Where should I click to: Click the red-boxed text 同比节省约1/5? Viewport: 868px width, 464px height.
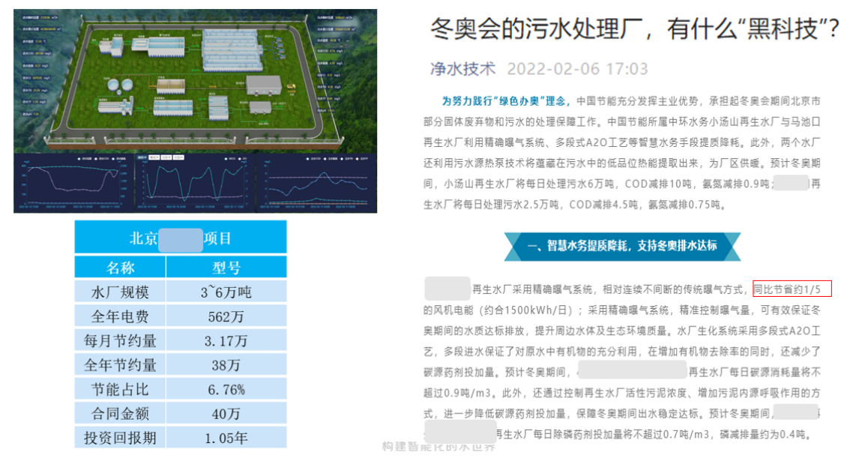[x=792, y=289]
